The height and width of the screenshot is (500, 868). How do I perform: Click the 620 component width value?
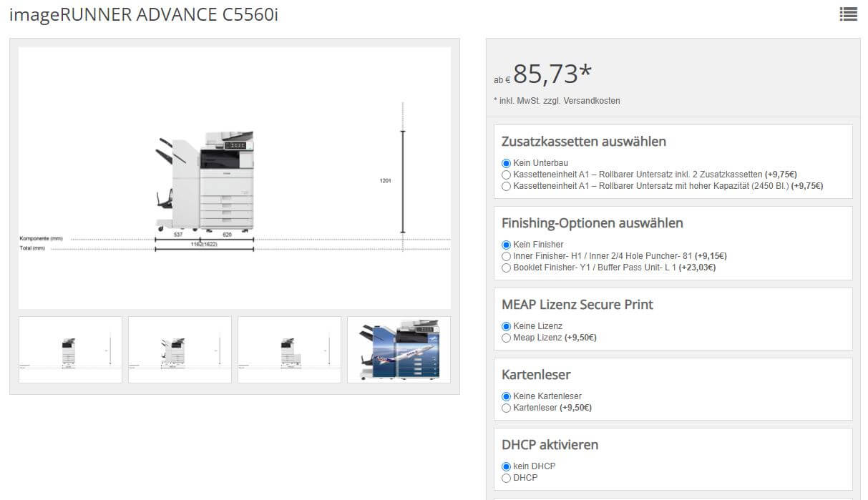click(x=227, y=235)
